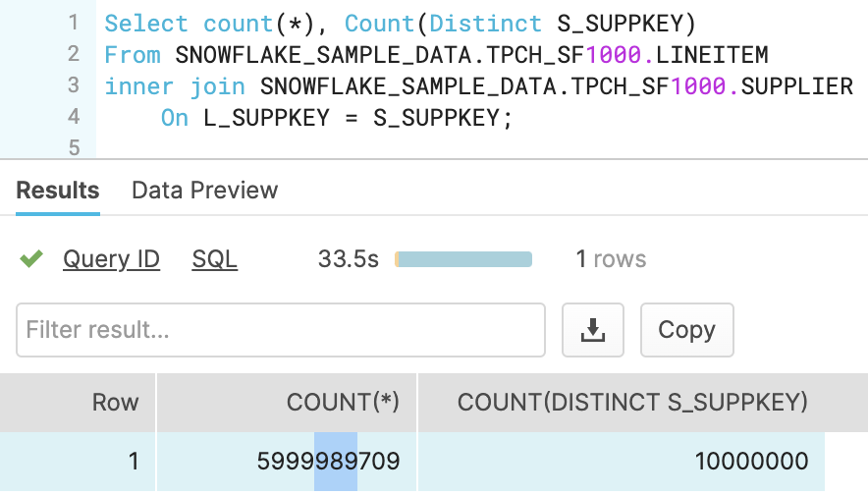The height and width of the screenshot is (495, 868).
Task: Click the '1 rows' result count
Action: [x=611, y=259]
